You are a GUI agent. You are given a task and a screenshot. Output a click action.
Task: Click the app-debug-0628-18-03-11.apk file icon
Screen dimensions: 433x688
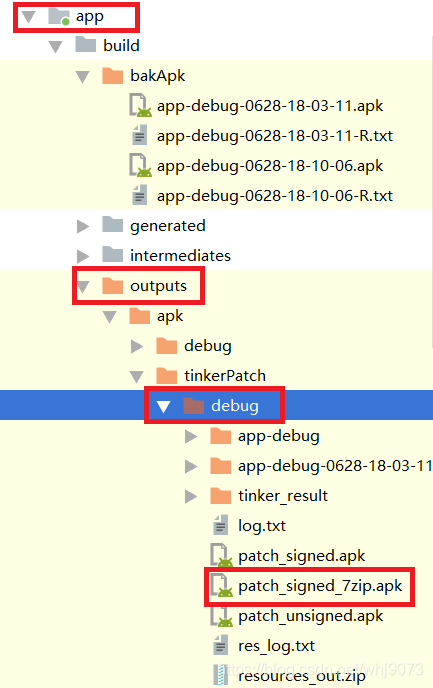pyautogui.click(x=140, y=105)
